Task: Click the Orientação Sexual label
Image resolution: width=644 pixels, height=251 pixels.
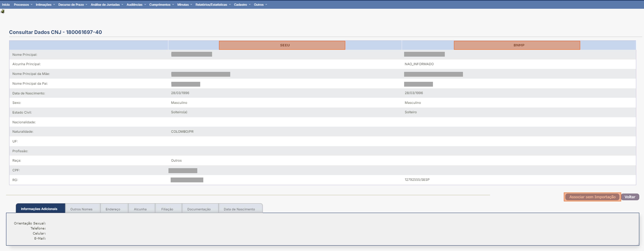Action: pyautogui.click(x=30, y=223)
